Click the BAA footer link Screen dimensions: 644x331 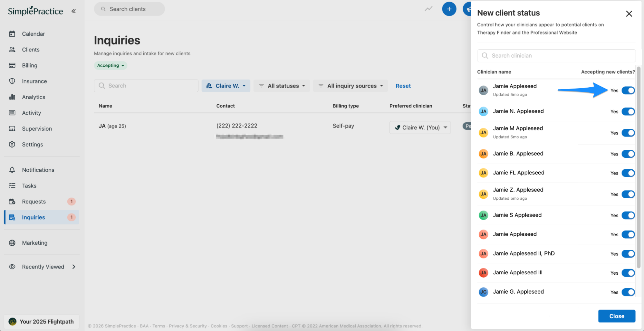pos(144,326)
